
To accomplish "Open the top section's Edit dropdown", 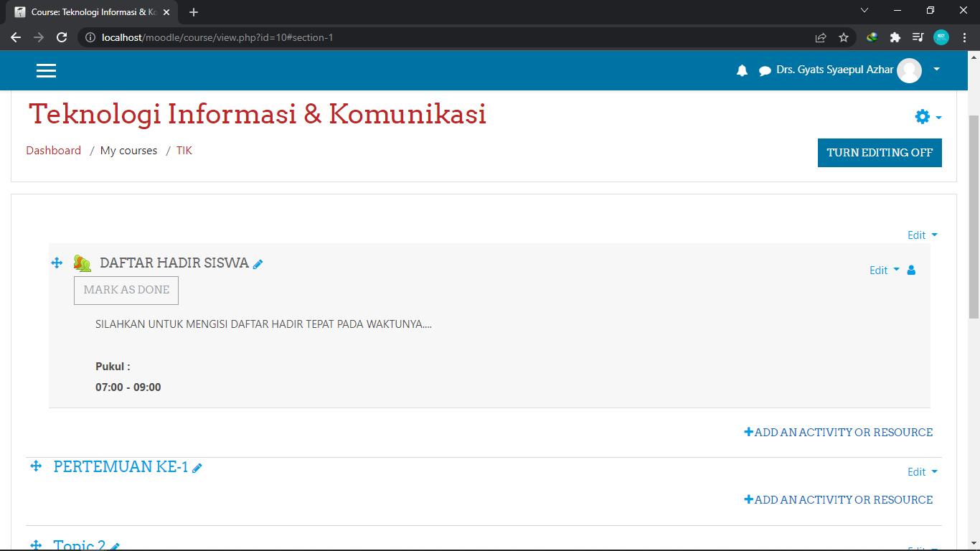I will click(923, 235).
